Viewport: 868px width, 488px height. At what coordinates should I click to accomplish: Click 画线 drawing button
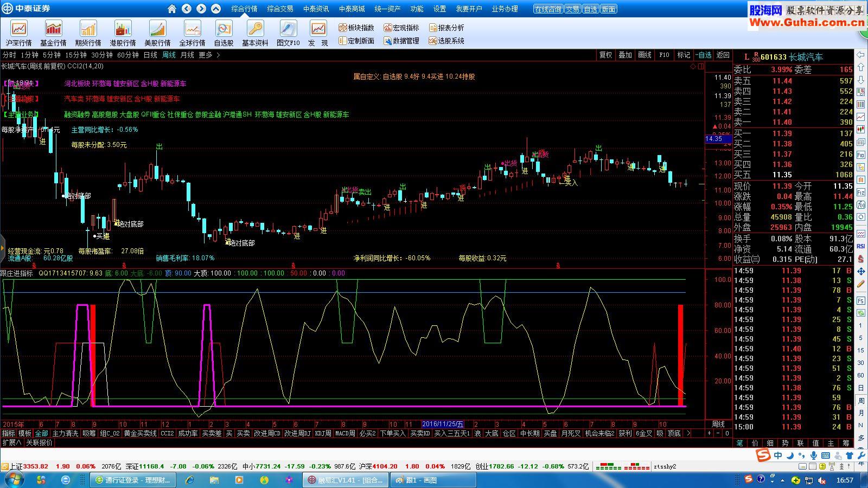coord(644,55)
